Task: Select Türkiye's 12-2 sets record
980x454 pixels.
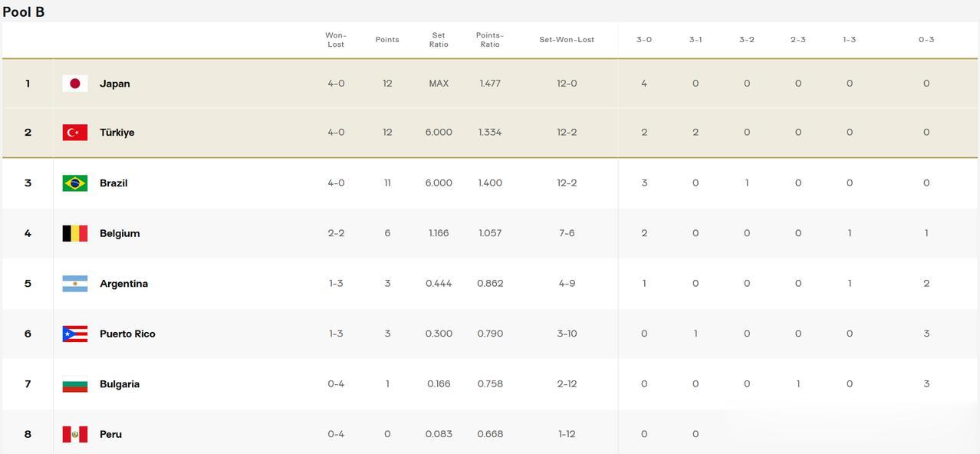Action: [567, 133]
